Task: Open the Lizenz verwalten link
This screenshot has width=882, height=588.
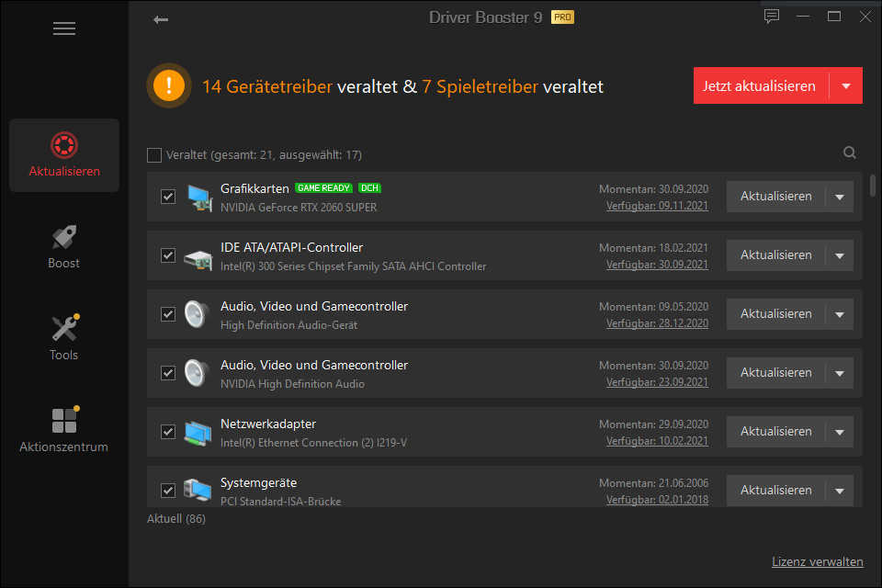Action: pos(818,561)
